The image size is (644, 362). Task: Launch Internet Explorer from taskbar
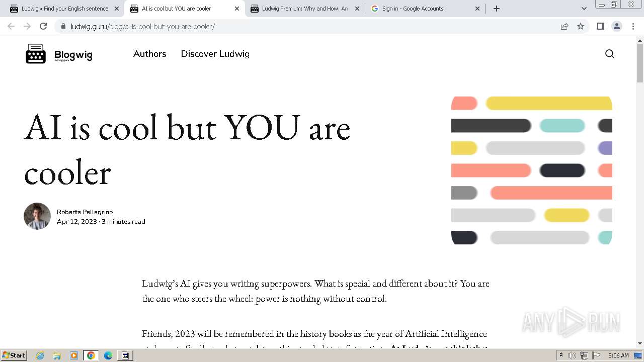(x=40, y=355)
